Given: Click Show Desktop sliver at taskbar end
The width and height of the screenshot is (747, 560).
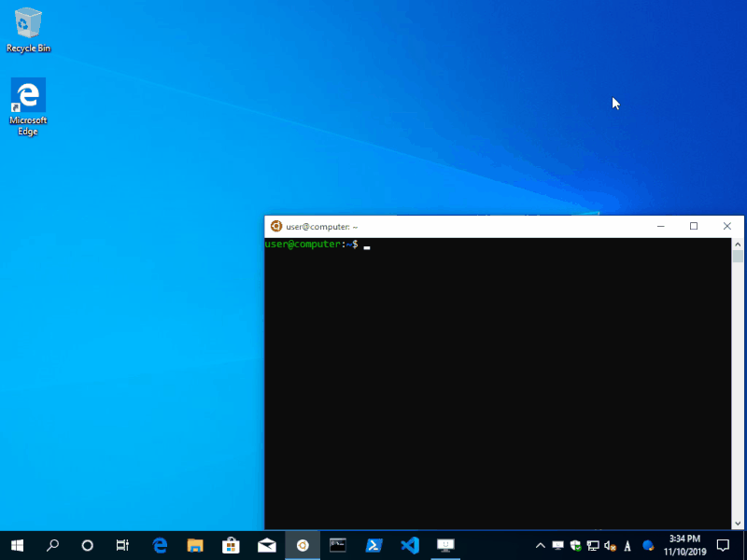Looking at the screenshot, I should point(744,545).
